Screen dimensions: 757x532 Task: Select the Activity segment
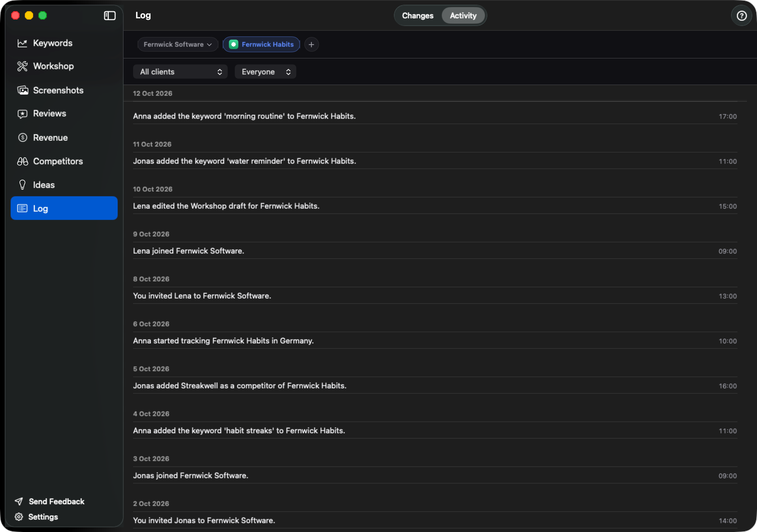click(463, 15)
